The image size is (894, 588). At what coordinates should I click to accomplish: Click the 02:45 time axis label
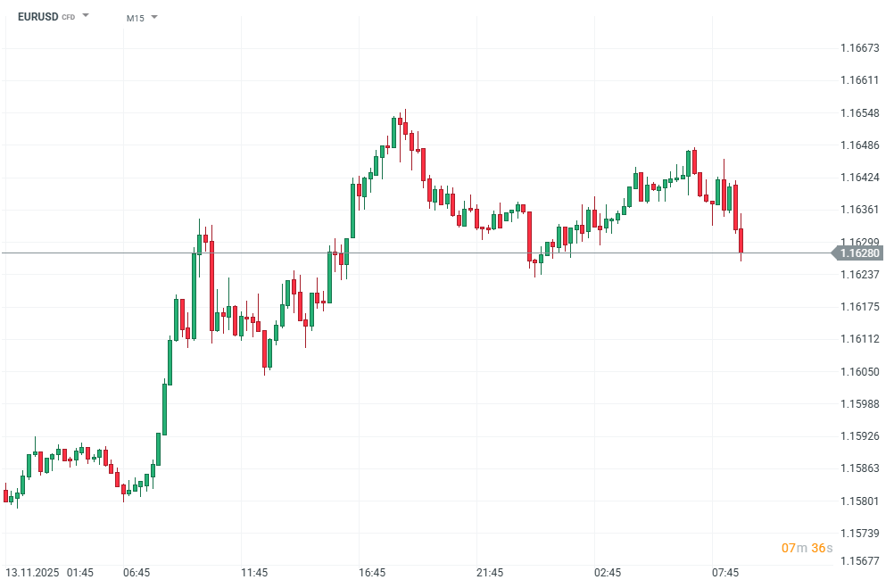[608, 571]
